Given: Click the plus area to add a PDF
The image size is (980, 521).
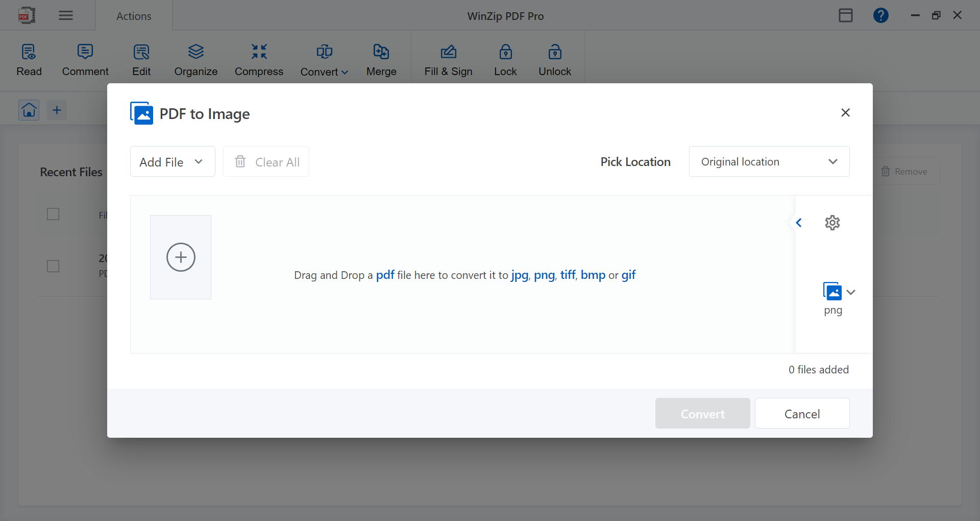Looking at the screenshot, I should (x=180, y=257).
